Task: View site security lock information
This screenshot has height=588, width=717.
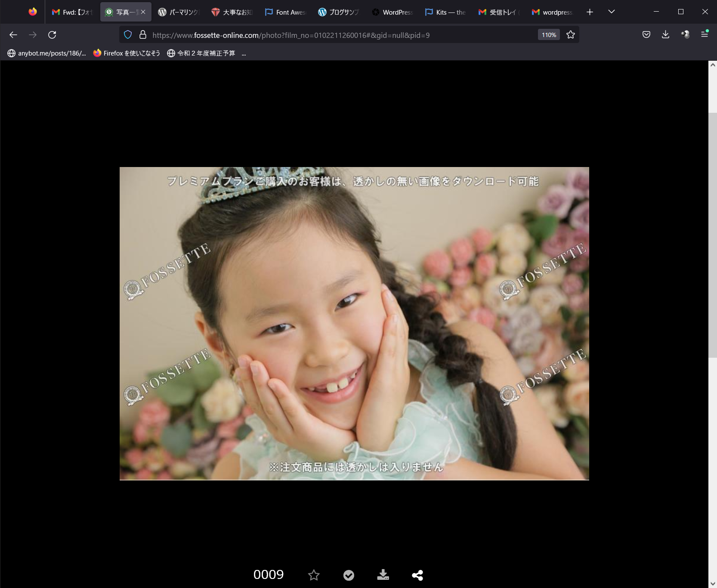Action: tap(143, 35)
